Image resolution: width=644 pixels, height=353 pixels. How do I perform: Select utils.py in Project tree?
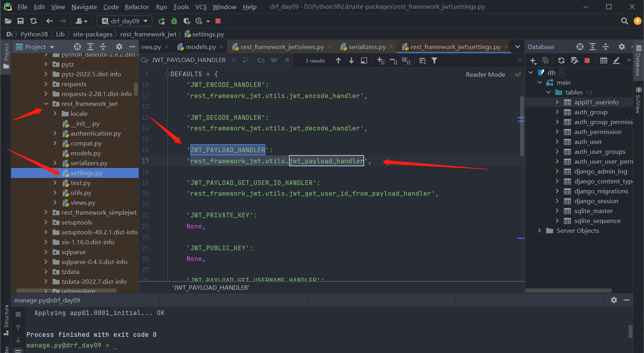click(81, 193)
